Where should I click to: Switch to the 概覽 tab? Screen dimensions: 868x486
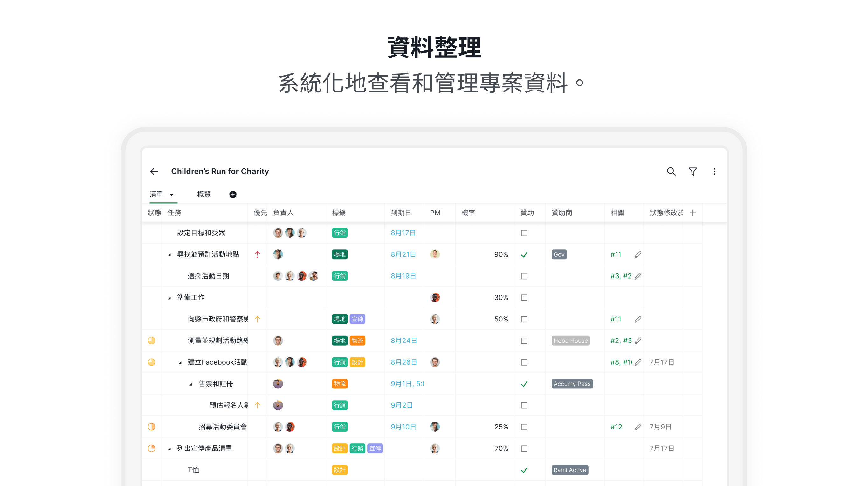[204, 194]
